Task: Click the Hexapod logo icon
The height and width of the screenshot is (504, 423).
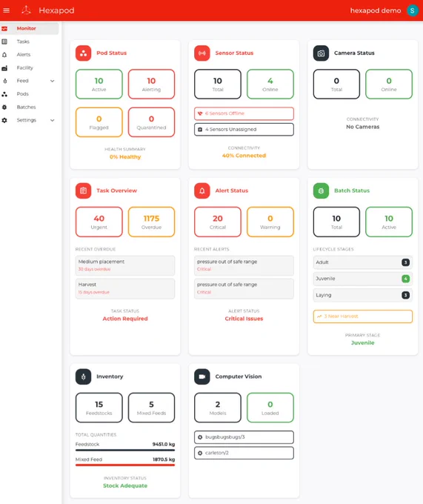Action: 26,10
